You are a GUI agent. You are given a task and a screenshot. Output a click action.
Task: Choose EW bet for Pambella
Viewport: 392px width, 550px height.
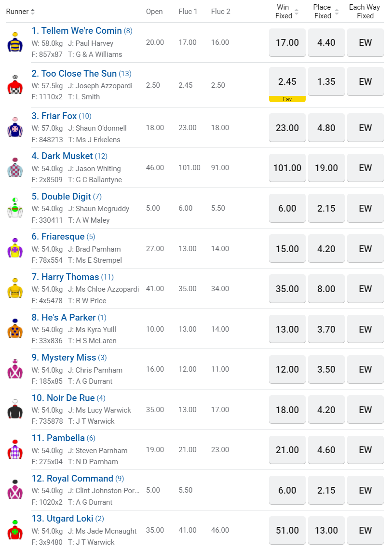[x=365, y=450]
